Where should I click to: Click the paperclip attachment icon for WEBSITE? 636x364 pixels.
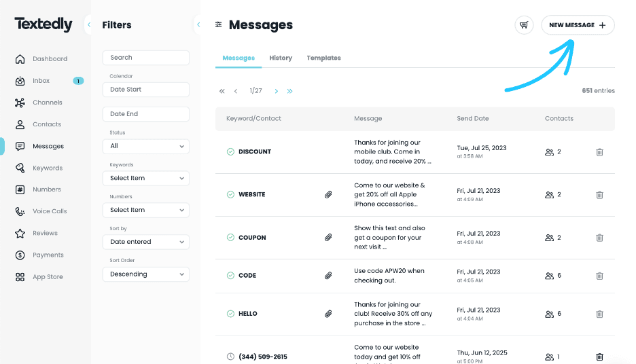pos(328,195)
